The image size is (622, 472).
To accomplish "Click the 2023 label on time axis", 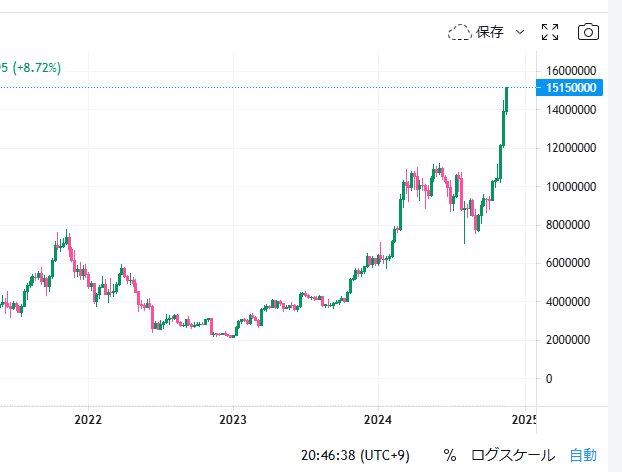I will tap(233, 420).
